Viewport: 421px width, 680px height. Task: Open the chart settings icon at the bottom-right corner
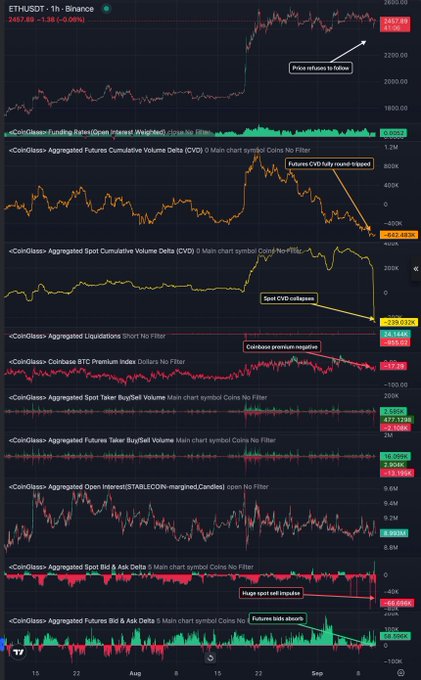401,673
